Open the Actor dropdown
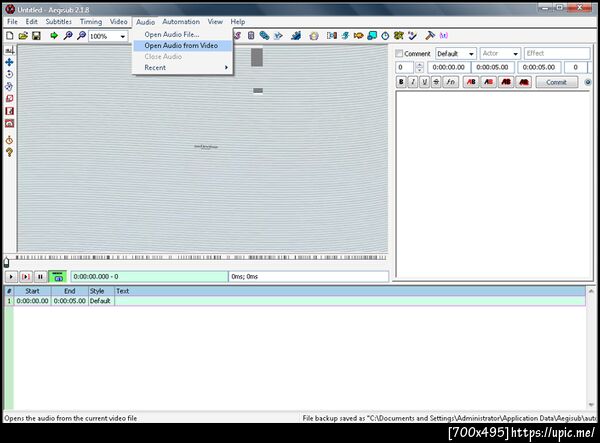The height and width of the screenshot is (443, 600). coord(500,54)
